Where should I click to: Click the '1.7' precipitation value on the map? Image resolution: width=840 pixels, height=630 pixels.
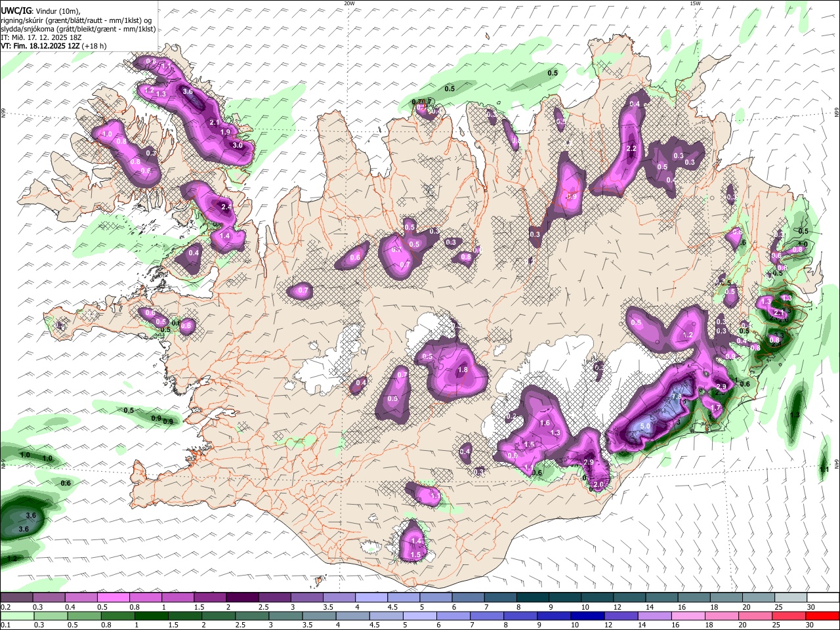[717, 408]
